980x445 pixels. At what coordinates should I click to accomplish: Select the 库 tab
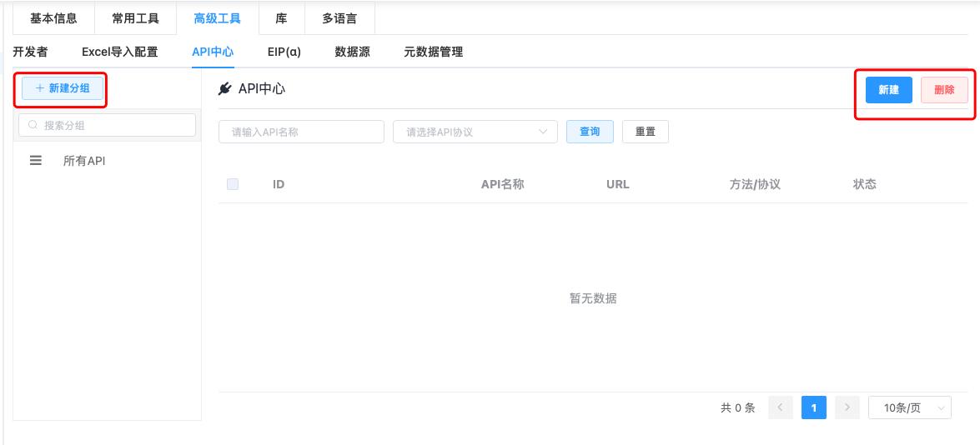tap(281, 18)
